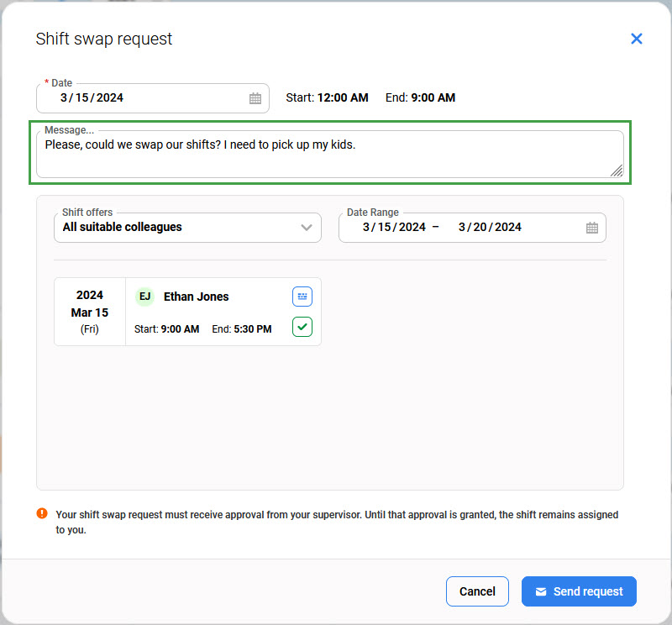Viewport: 672px width, 625px height.
Task: Click the orange warning icon by approval notice
Action: (42, 513)
